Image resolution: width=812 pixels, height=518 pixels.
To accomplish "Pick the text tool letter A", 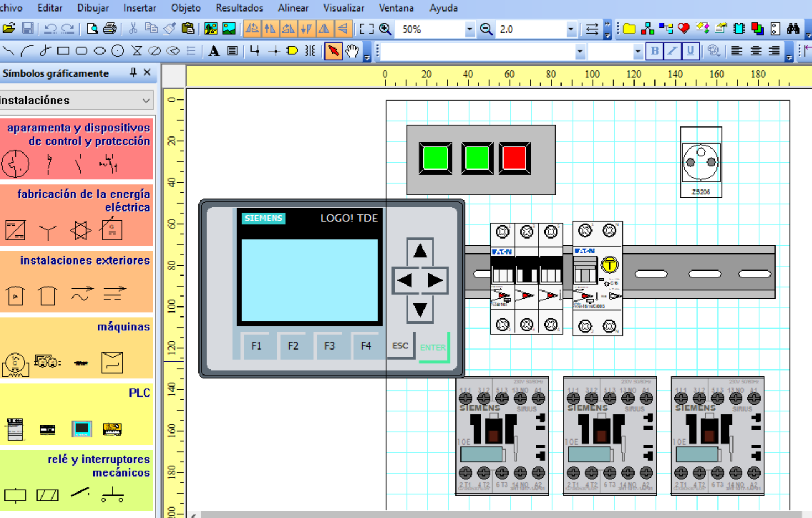I will [214, 51].
